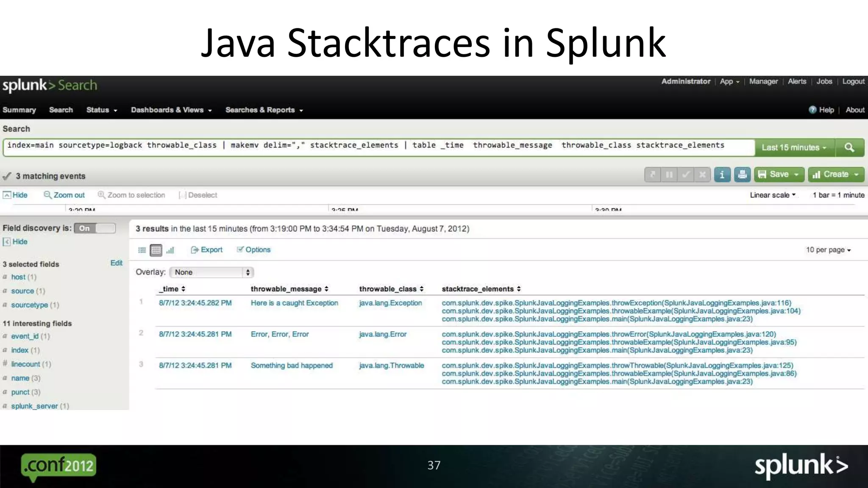
Task: Click the send to background icon
Action: tap(653, 175)
